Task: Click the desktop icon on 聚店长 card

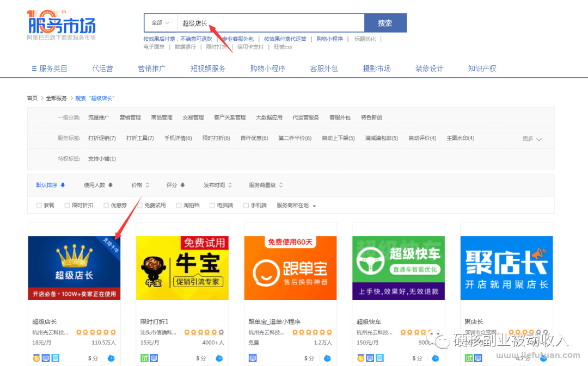Action: (x=478, y=358)
